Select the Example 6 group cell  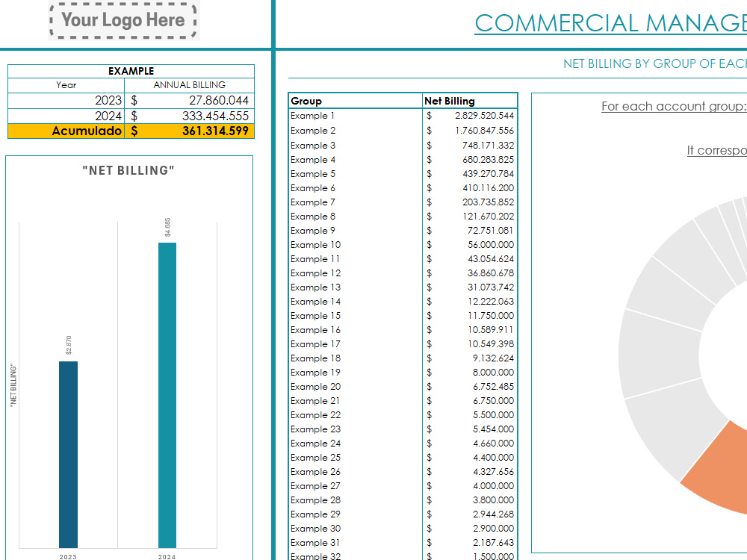coord(356,188)
